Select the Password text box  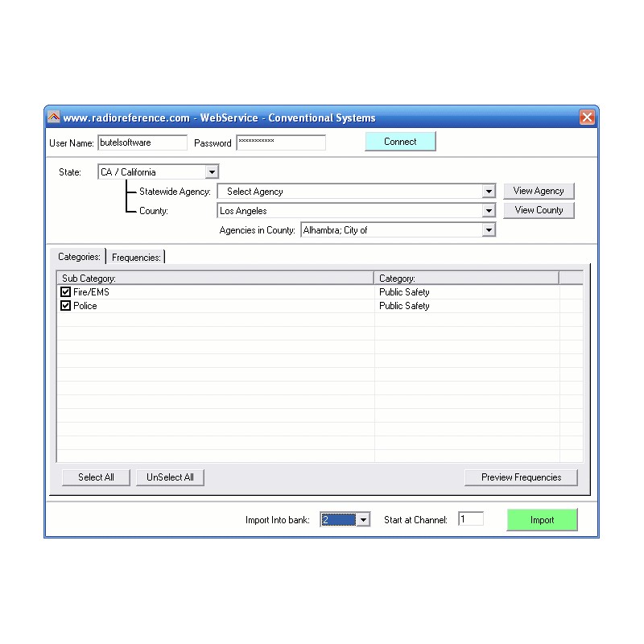pos(281,142)
